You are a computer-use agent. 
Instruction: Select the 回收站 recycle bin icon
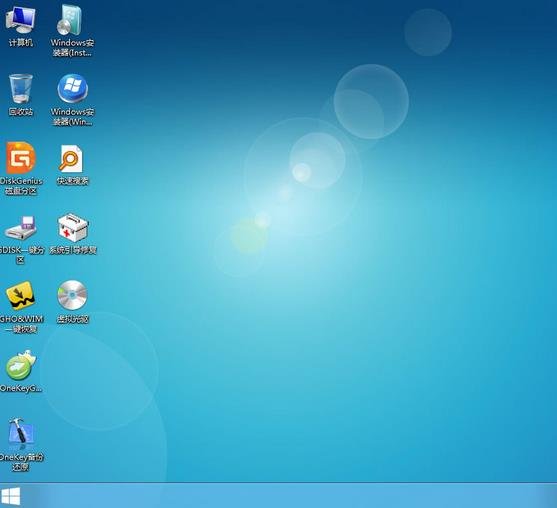(21, 88)
